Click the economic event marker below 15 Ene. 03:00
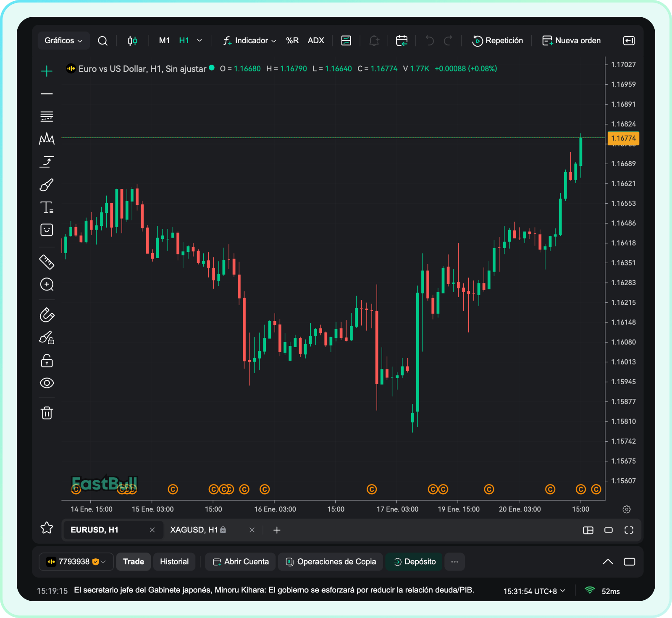 pyautogui.click(x=173, y=489)
